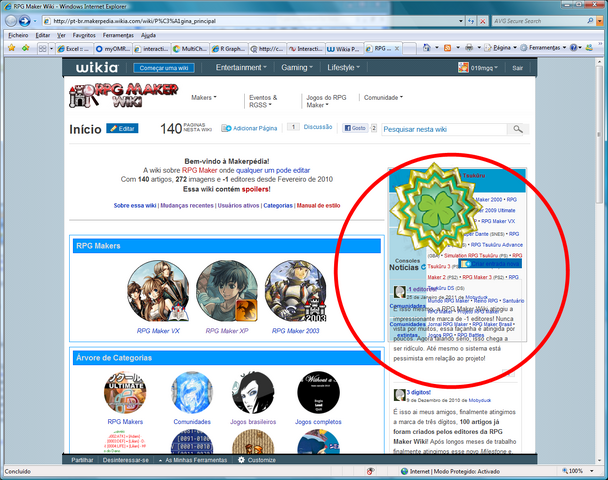Open the Ficheiro menu
The height and width of the screenshot is (480, 608).
pos(18,35)
